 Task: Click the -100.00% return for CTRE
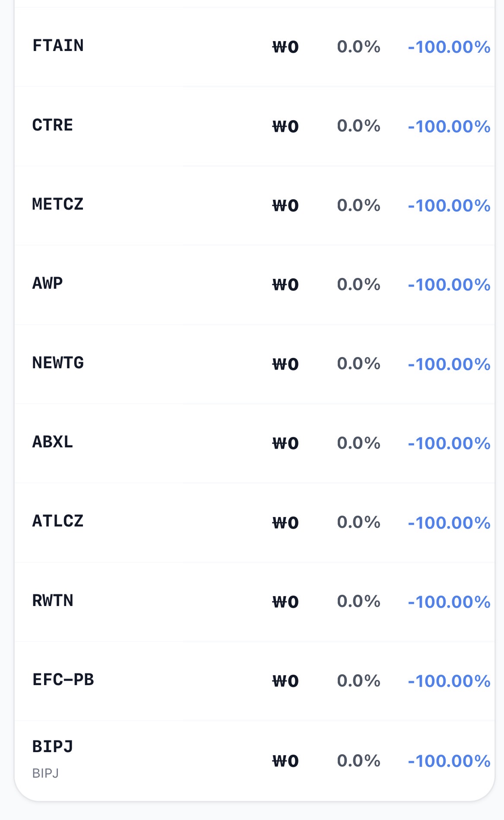click(x=449, y=127)
